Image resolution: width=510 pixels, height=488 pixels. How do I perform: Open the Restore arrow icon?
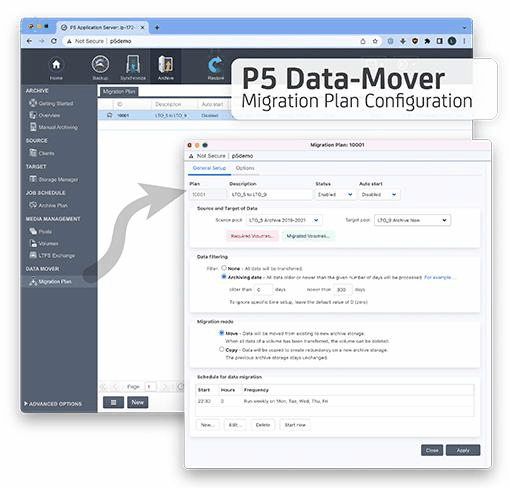point(216,65)
